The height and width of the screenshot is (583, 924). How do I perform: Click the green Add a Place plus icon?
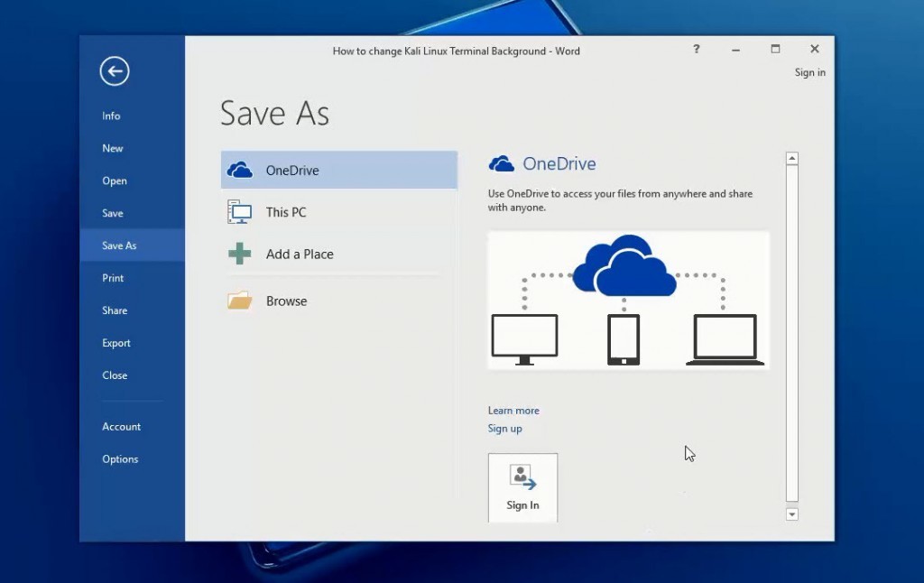coord(238,254)
